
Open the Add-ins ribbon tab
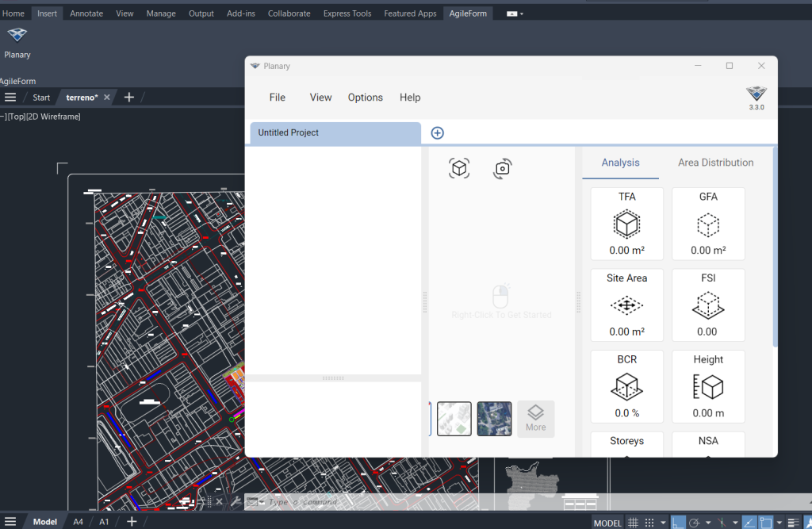coord(241,13)
